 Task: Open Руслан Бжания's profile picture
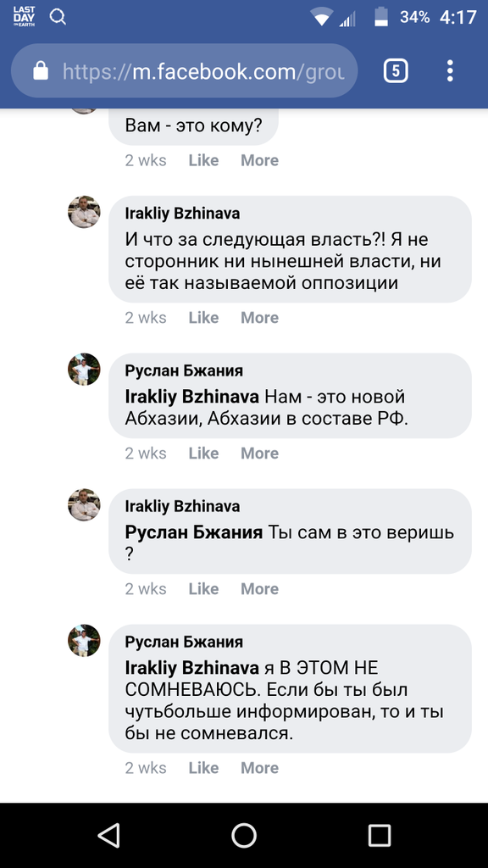(x=84, y=369)
